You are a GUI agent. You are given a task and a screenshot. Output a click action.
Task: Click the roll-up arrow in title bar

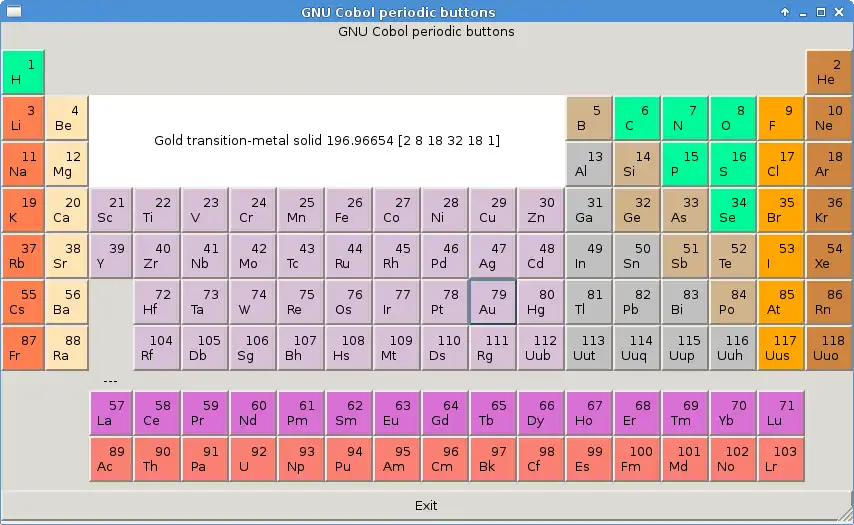(x=785, y=12)
